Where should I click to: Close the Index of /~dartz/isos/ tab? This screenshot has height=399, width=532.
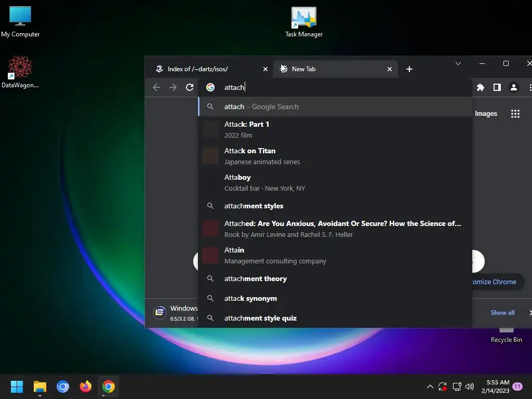(x=265, y=69)
